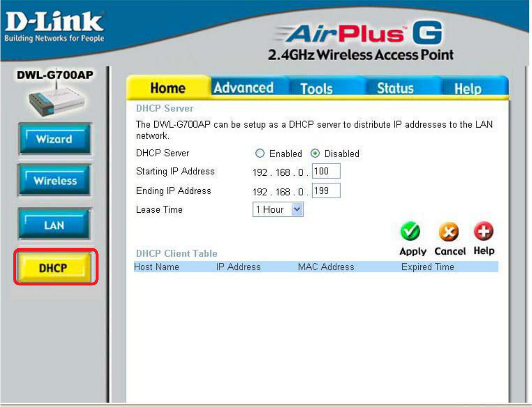The height and width of the screenshot is (407, 532).
Task: Click the Apply text label
Action: (x=413, y=251)
